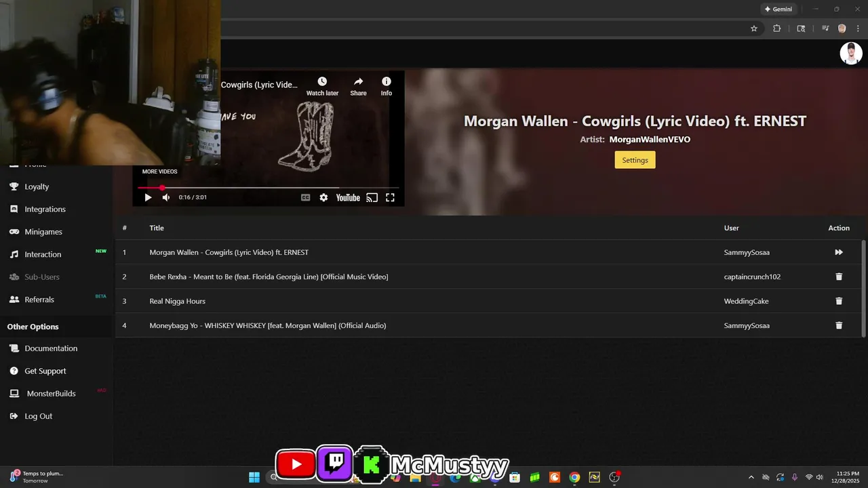Viewport: 868px width, 488px height.
Task: Open the weather widget Temps to plum...
Action: 37,477
